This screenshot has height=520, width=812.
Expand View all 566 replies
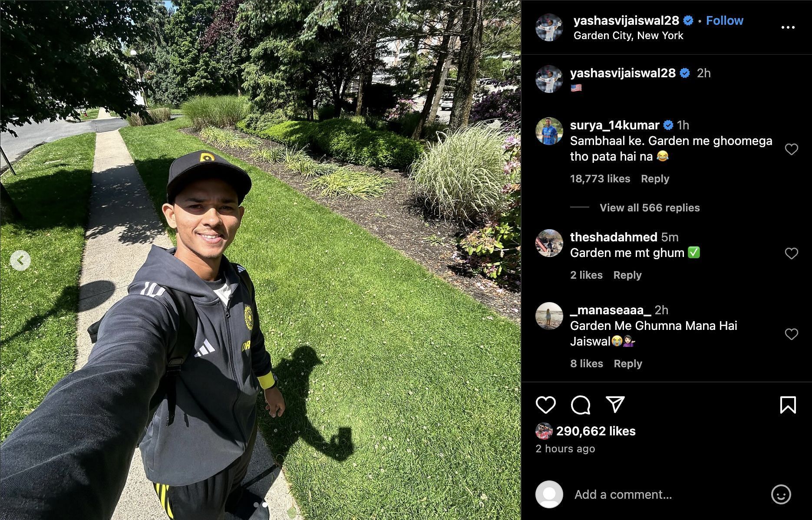(x=650, y=207)
